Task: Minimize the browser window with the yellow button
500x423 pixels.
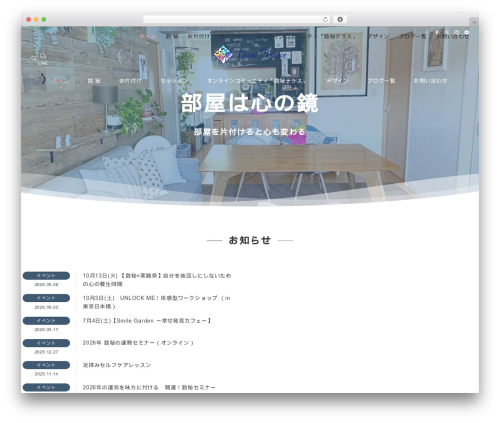Action: tap(36, 19)
